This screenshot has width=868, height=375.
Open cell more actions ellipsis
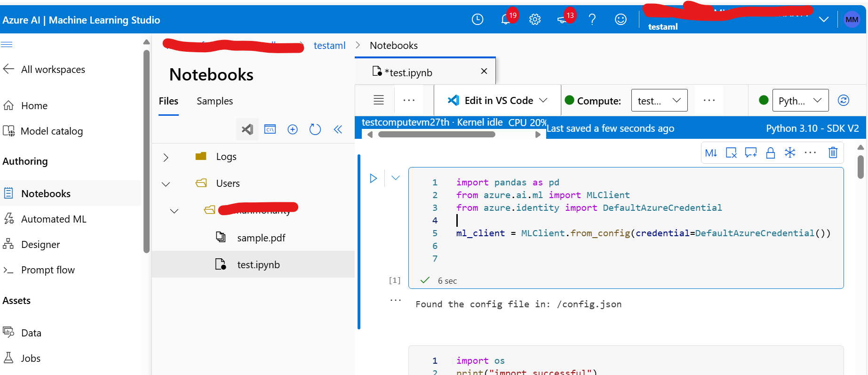pos(810,152)
